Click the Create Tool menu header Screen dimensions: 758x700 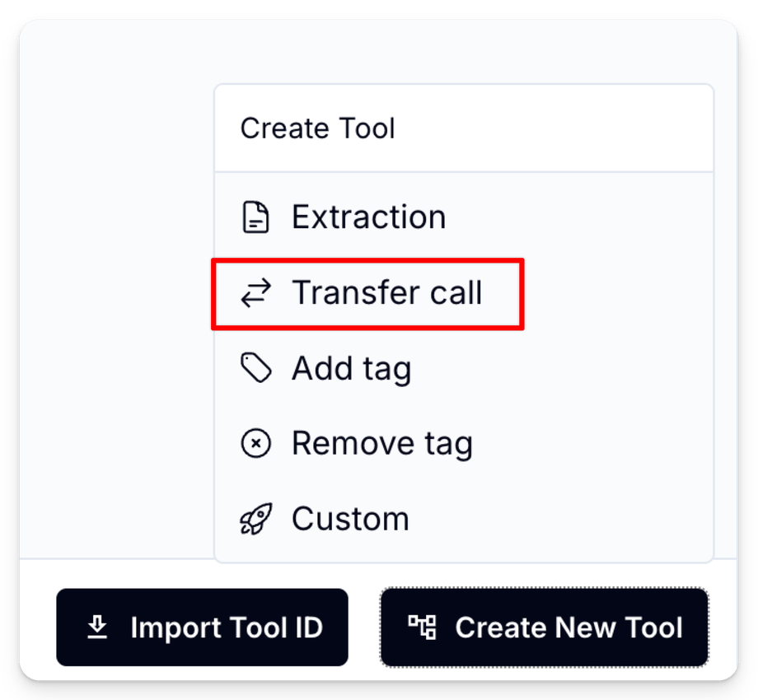point(318,128)
